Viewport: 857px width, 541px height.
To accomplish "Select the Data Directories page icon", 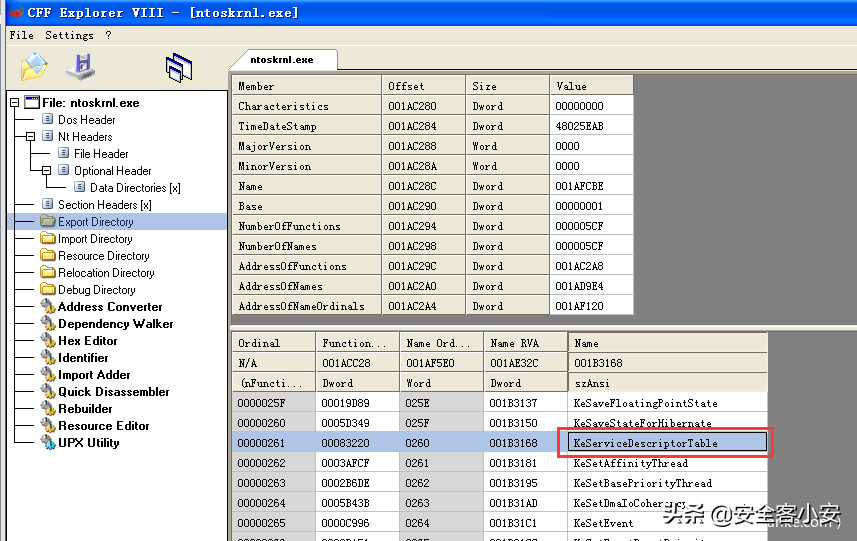I will [x=80, y=187].
